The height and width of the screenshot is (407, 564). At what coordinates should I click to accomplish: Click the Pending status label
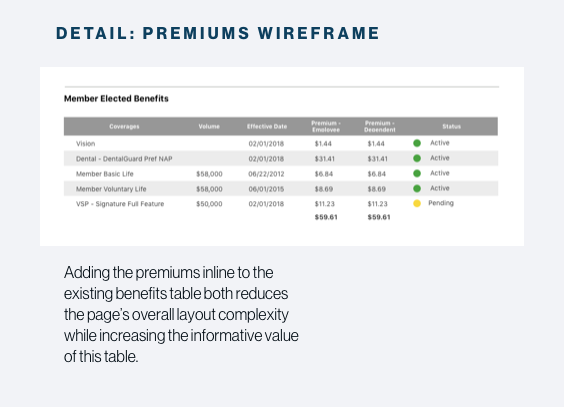pos(441,203)
